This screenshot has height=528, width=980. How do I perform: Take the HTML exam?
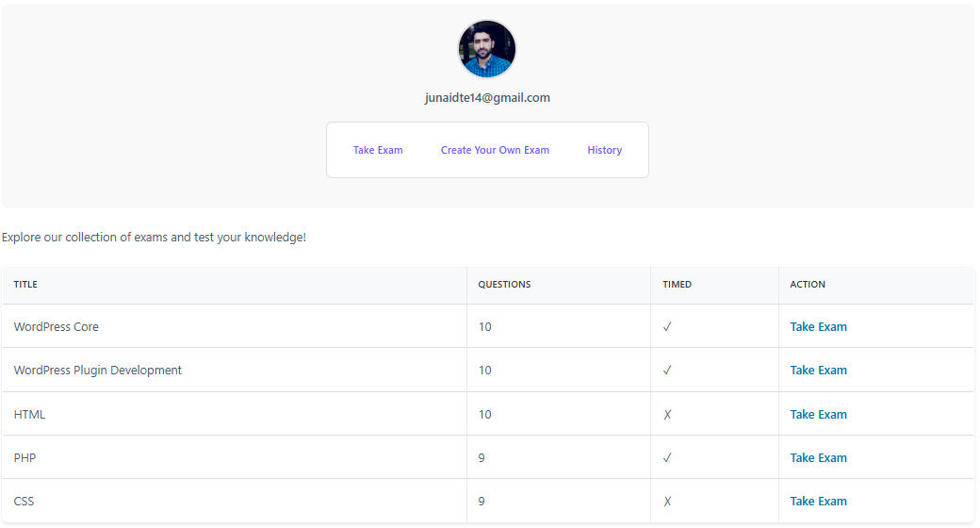(x=818, y=415)
